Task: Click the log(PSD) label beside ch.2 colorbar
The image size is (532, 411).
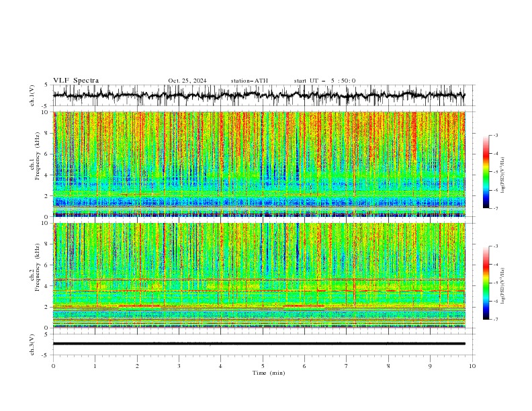Action: pyautogui.click(x=503, y=286)
